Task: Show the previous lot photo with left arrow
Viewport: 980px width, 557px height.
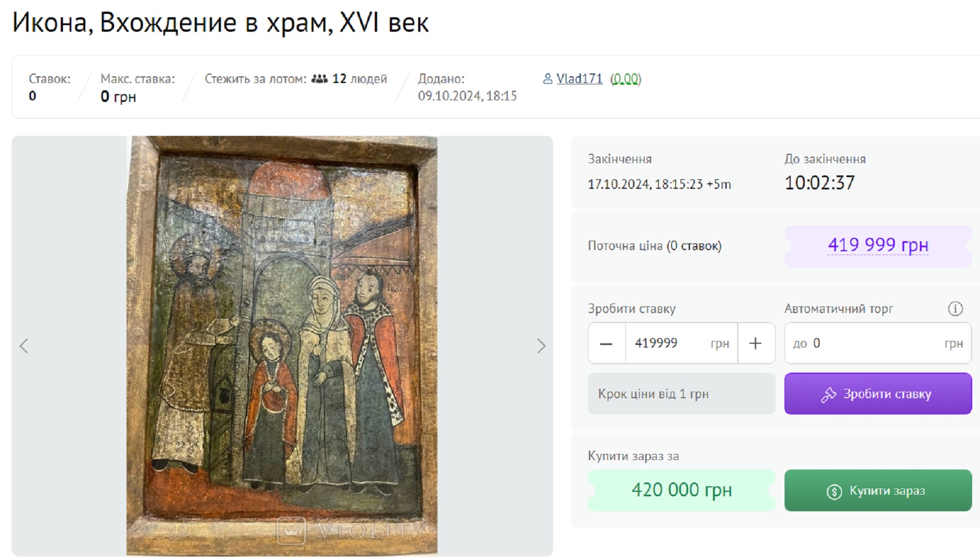Action: click(x=24, y=346)
